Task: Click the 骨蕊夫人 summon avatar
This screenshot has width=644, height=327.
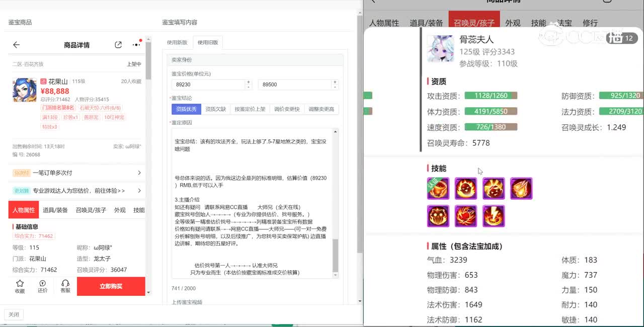Action: 440,49
